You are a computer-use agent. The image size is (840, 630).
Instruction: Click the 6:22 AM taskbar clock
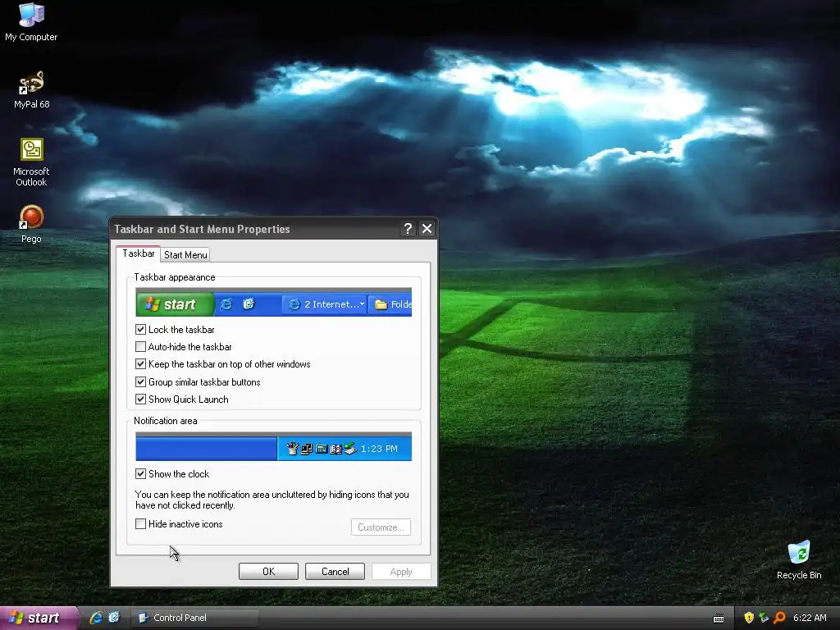point(810,618)
